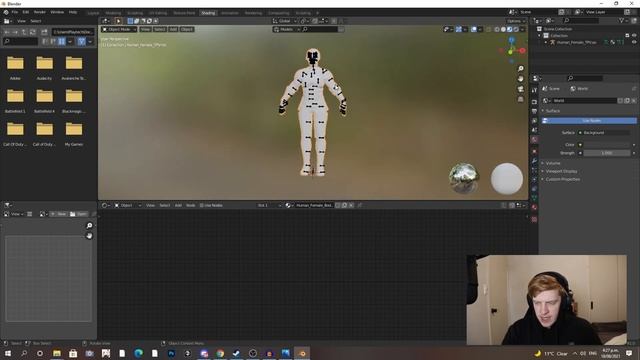This screenshot has height=360, width=640.
Task: Adjust the Strength value slider
Action: [x=607, y=153]
